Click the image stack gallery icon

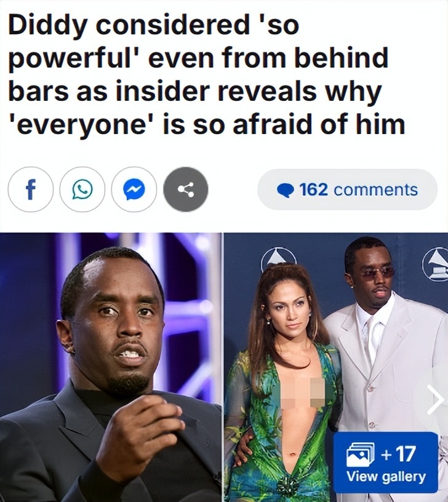(x=361, y=455)
